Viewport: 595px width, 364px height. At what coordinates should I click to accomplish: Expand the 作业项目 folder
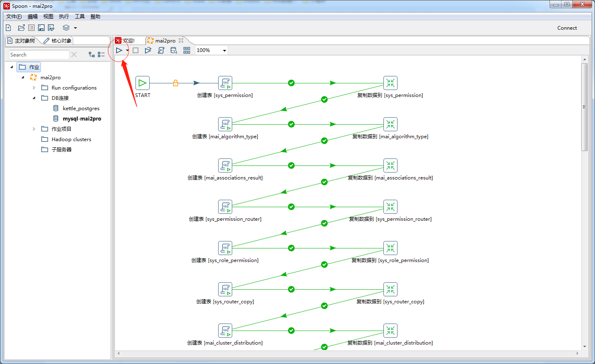click(x=34, y=129)
